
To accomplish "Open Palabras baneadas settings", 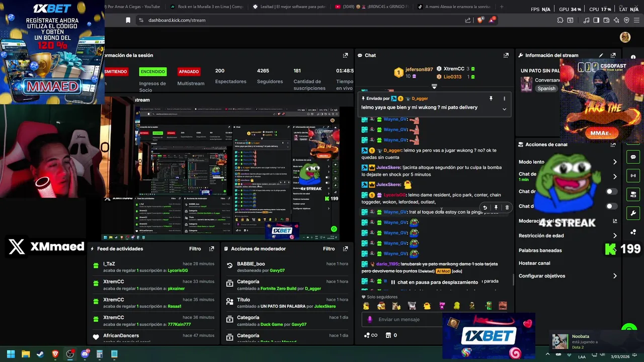I will click(x=540, y=250).
